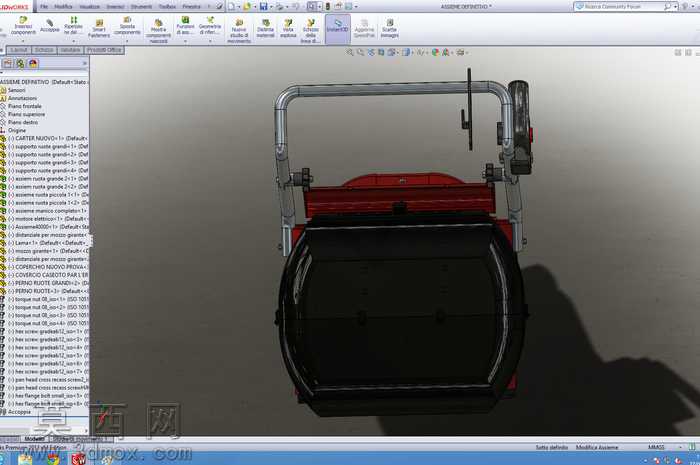
Task: Open the Inserisci menu
Action: (115, 7)
